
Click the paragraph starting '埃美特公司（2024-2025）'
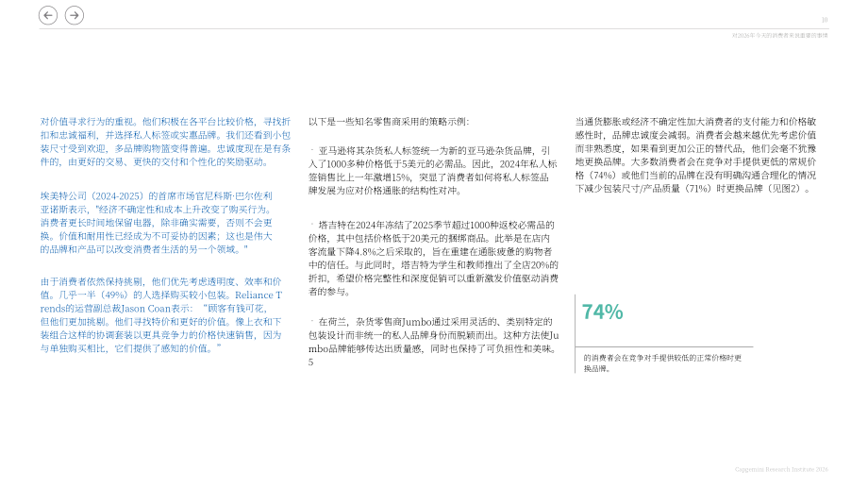(x=157, y=223)
